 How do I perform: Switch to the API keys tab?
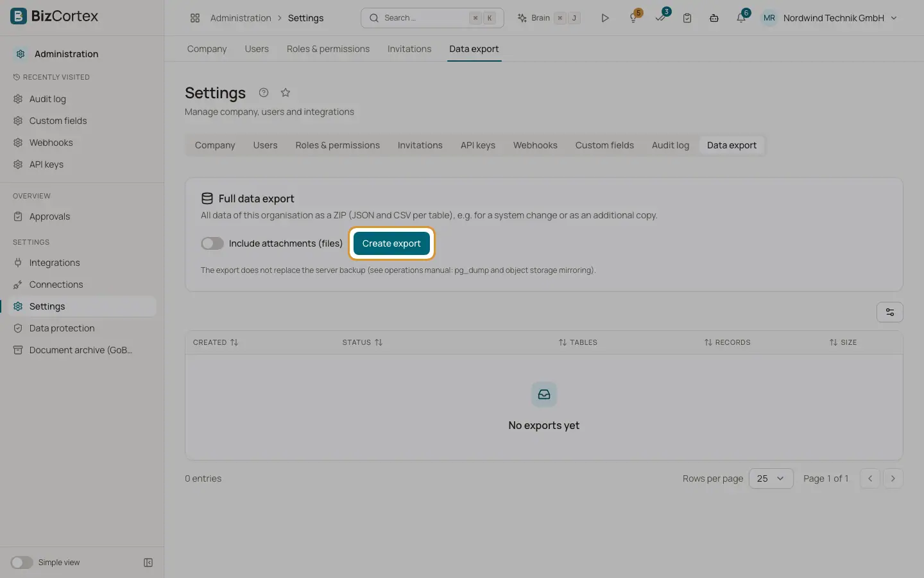(x=478, y=145)
